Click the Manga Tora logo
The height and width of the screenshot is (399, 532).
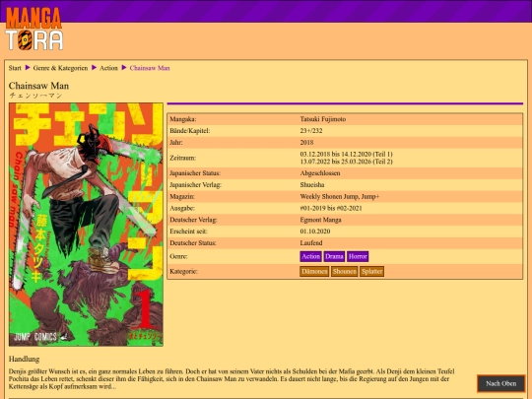(x=34, y=29)
